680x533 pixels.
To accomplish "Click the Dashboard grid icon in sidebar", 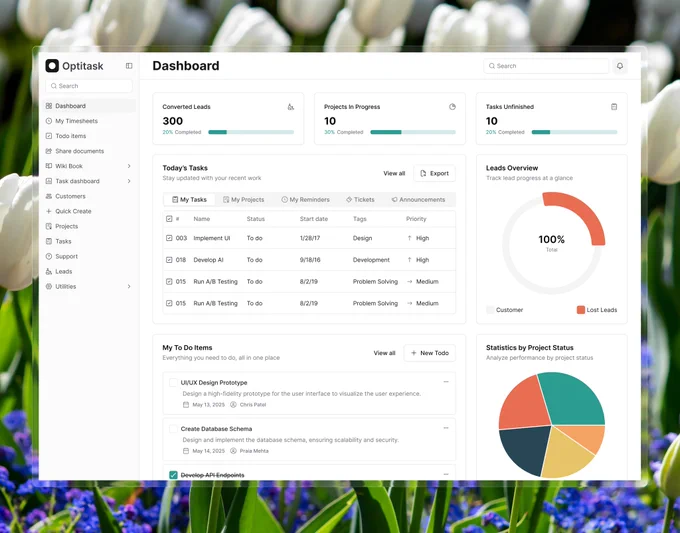I will 49,106.
